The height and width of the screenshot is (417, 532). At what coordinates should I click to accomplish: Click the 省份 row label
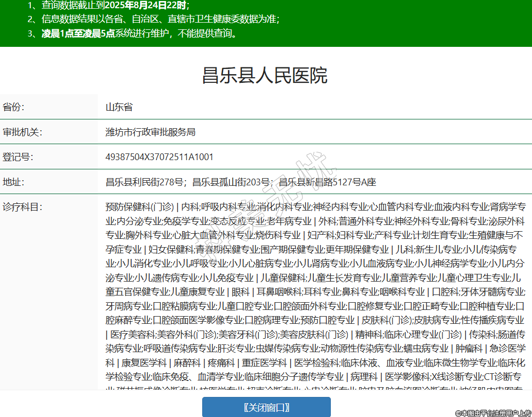point(14,107)
